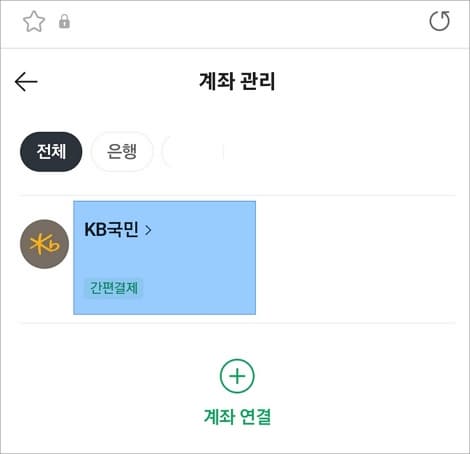The image size is (470, 454).
Task: Expand KB국민 details via the chevron
Action: tap(148, 230)
